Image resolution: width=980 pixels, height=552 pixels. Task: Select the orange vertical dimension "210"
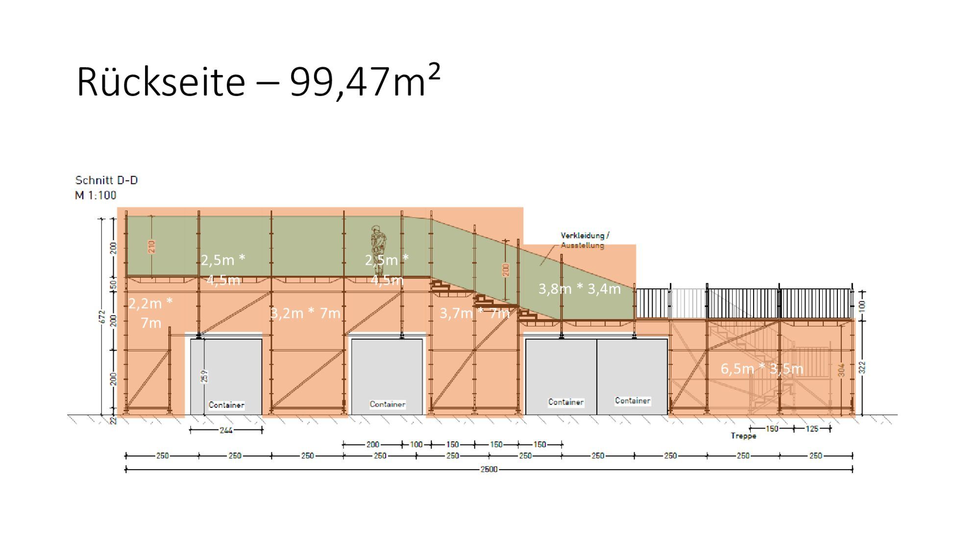151,247
